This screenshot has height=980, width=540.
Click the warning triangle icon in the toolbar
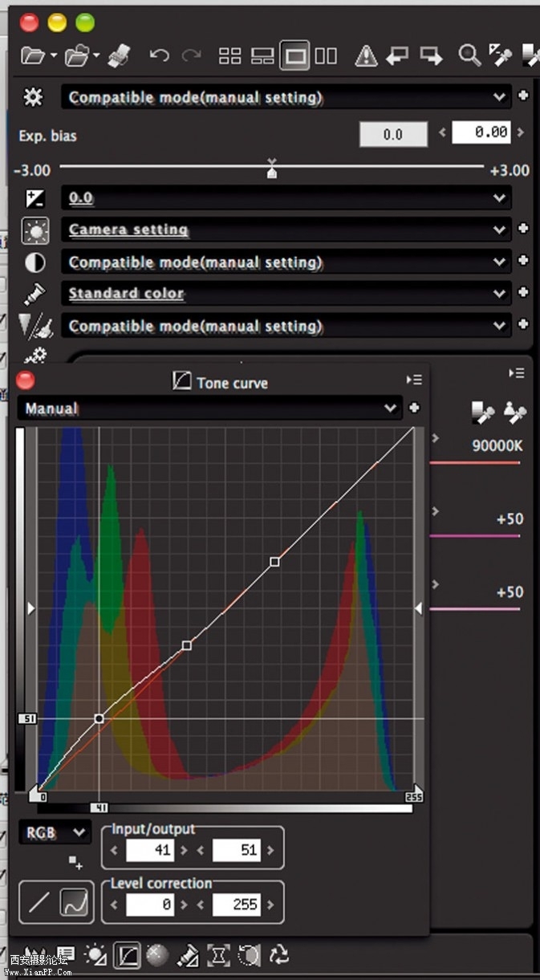pos(366,55)
